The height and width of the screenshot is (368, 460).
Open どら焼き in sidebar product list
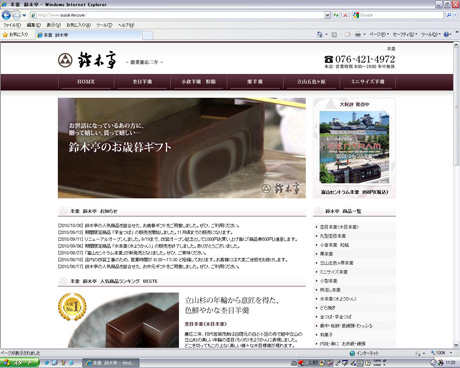327,308
